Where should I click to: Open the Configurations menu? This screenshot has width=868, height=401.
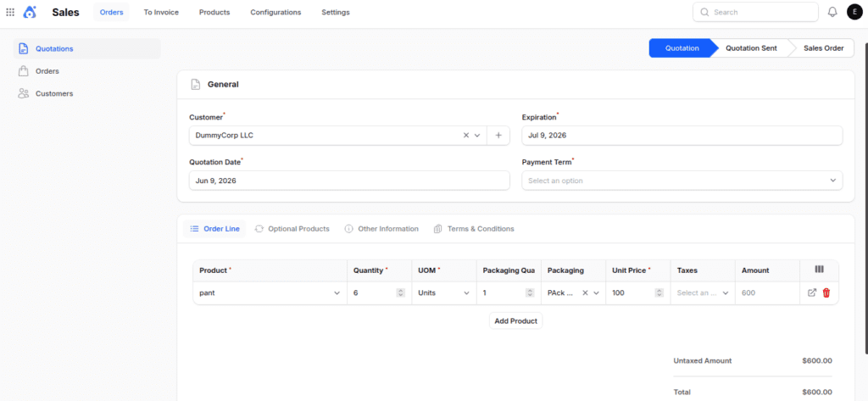(x=275, y=12)
